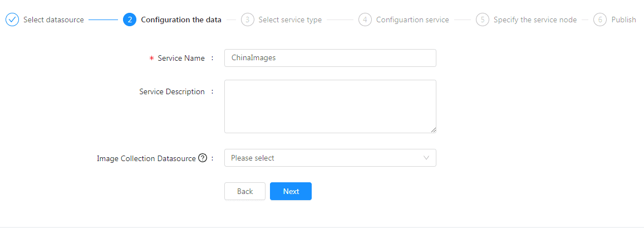Click the Back button
Screen dimensions: 644x228
pos(245,191)
